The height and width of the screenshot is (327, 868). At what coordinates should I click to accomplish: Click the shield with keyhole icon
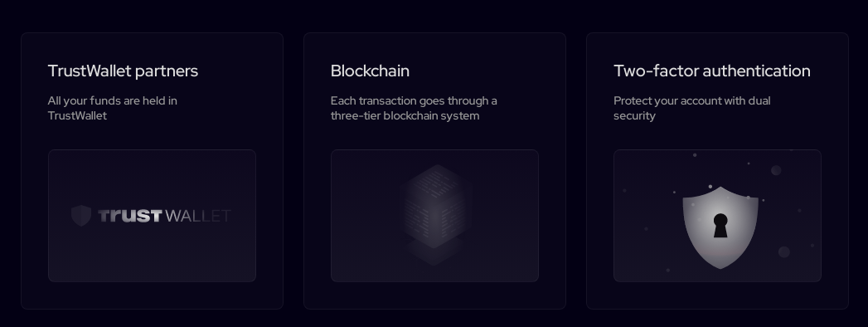tap(720, 227)
